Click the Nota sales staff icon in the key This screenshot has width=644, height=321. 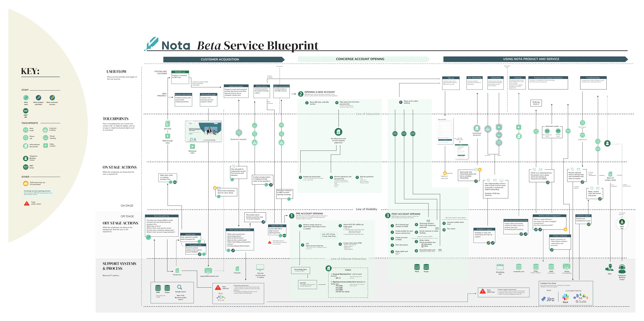tap(26, 98)
